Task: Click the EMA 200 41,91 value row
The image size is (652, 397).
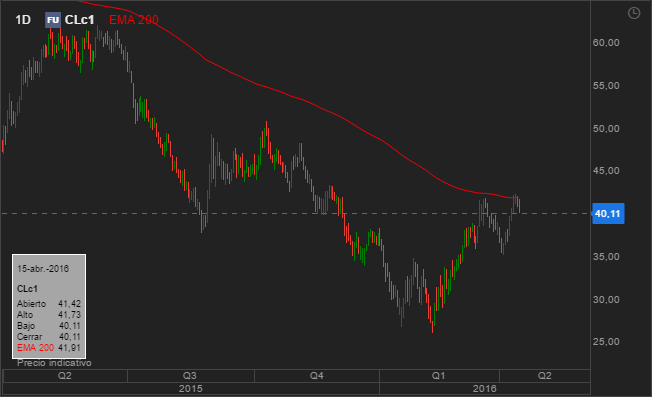Action: [49, 348]
